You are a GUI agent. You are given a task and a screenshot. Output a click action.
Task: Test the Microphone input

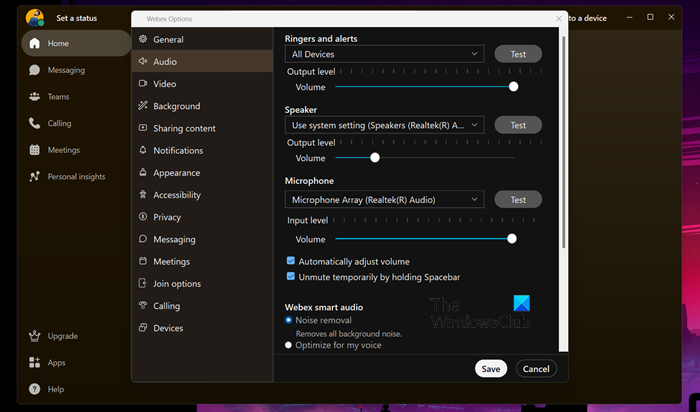pos(518,200)
